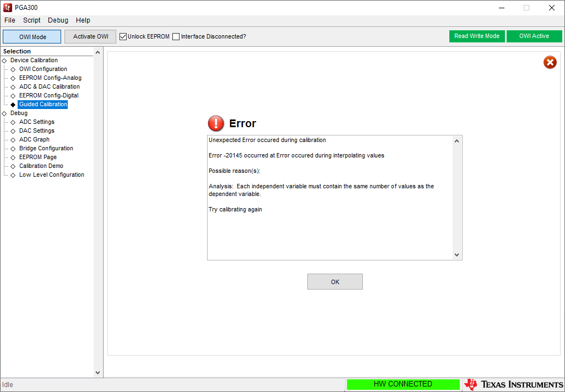Click the 'Error' dialog heading text

click(x=242, y=123)
